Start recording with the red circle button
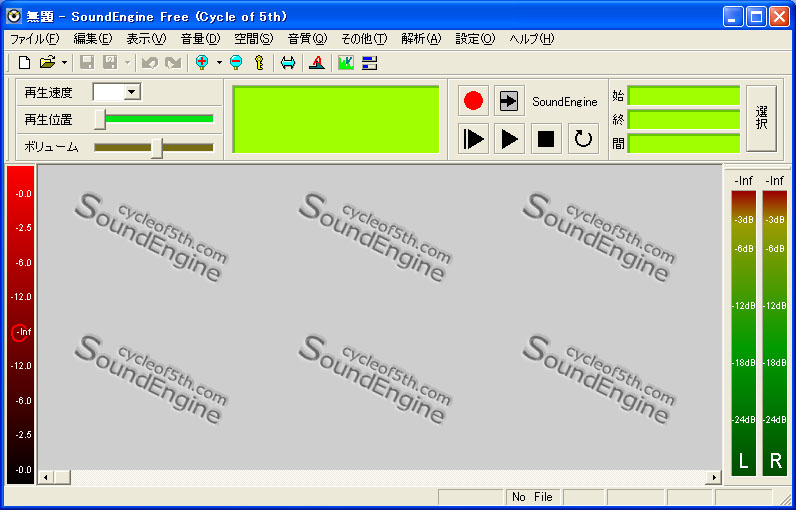Screen dimensions: 796x510 coord(473,100)
